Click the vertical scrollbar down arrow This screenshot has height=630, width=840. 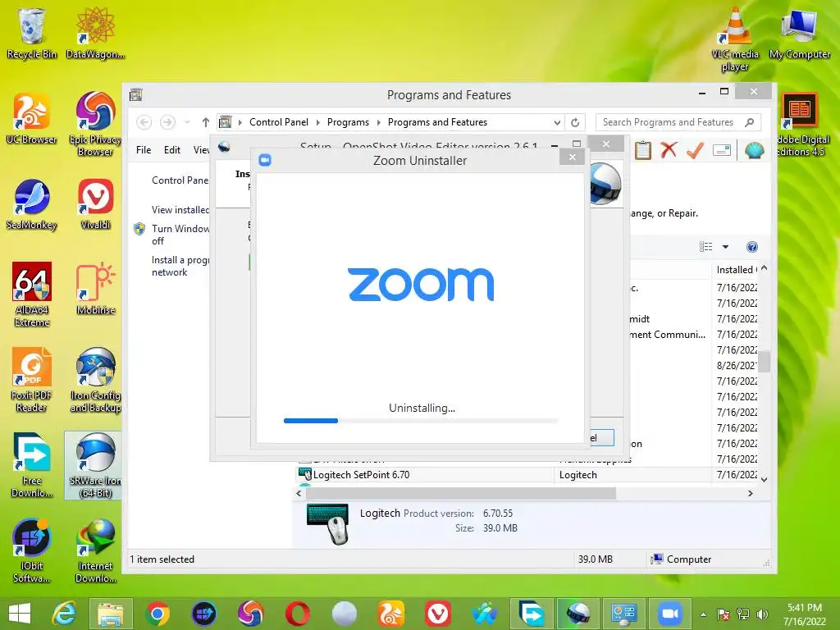coord(765,479)
